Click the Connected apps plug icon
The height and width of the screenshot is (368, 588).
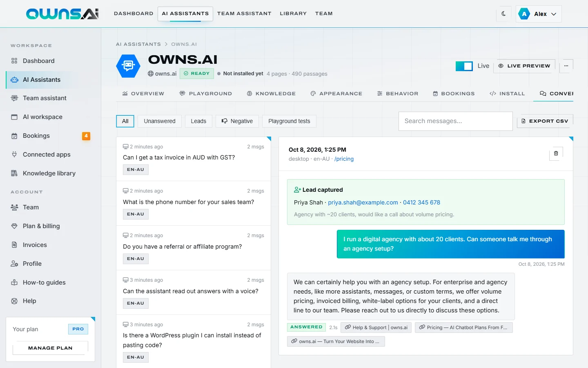click(x=14, y=155)
